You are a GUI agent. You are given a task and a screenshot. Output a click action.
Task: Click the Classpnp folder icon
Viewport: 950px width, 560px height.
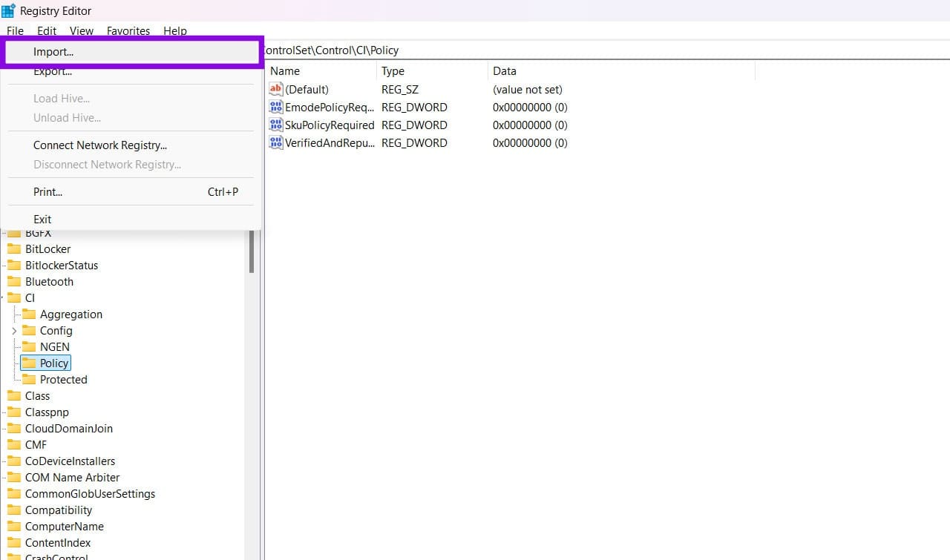tap(14, 412)
